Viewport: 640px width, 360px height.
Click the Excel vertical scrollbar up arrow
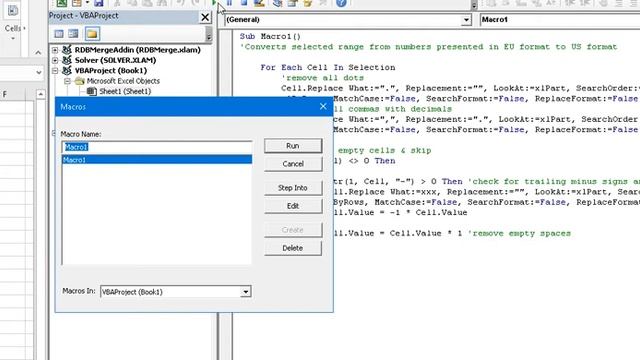point(40,95)
